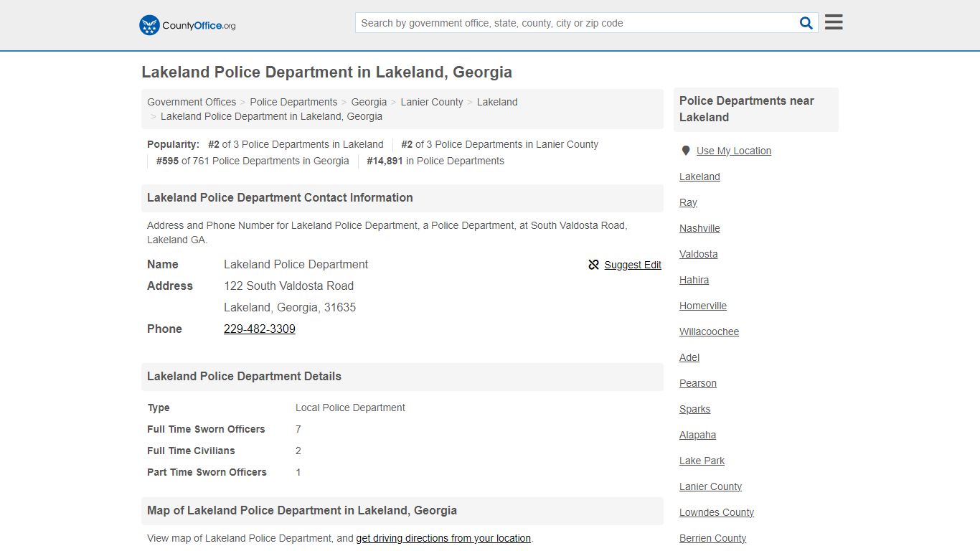Screen dimensions: 980x551
Task: Open Valdosta police departments link
Action: 699,254
